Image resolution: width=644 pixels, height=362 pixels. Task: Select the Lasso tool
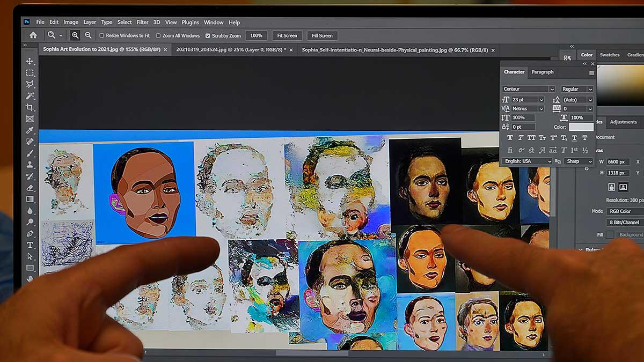click(x=30, y=84)
